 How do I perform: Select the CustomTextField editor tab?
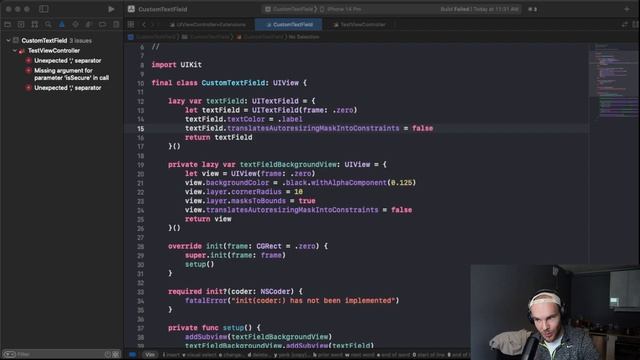pos(289,24)
